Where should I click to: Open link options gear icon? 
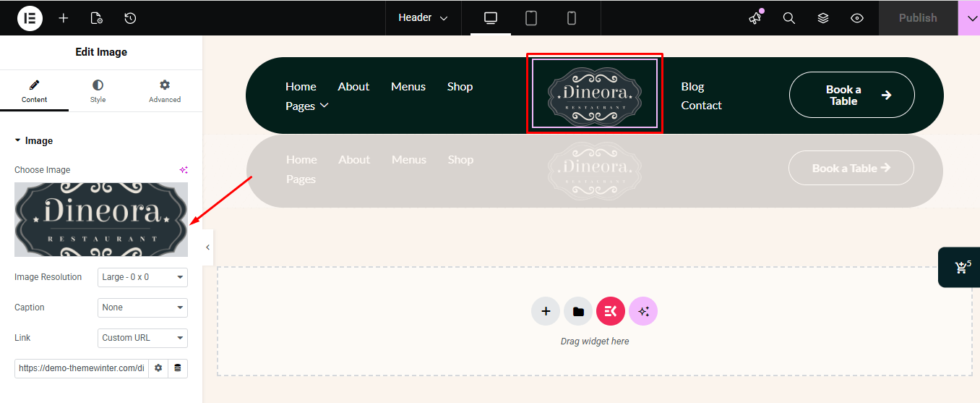[x=158, y=368]
